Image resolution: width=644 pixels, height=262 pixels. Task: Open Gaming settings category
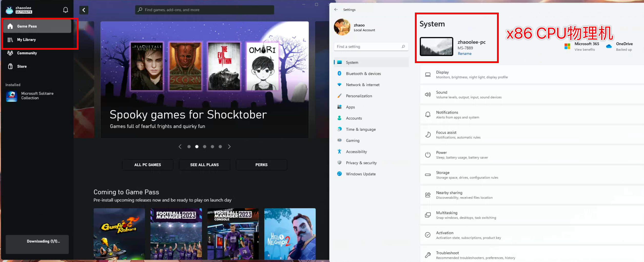(371, 140)
